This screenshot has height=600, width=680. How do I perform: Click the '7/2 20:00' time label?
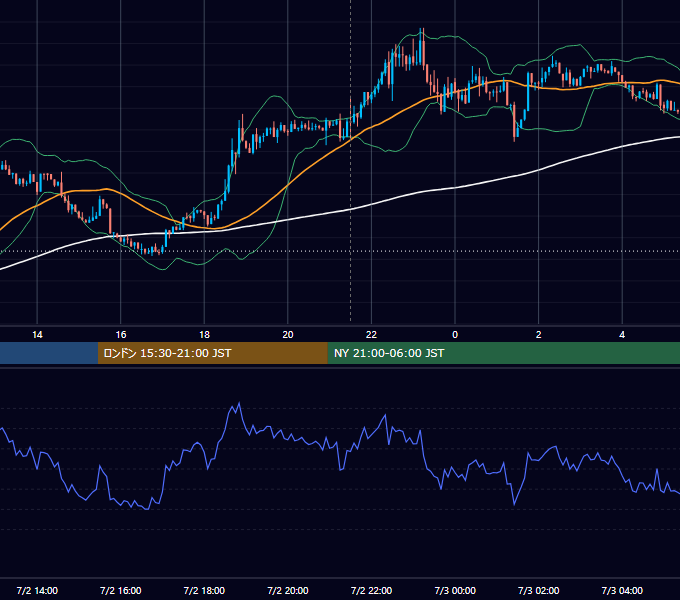point(288,590)
